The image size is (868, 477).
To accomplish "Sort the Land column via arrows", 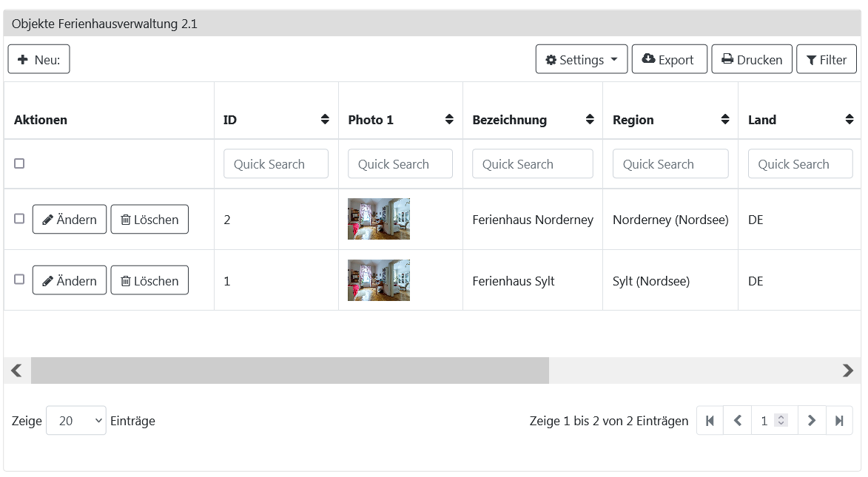I will [850, 120].
